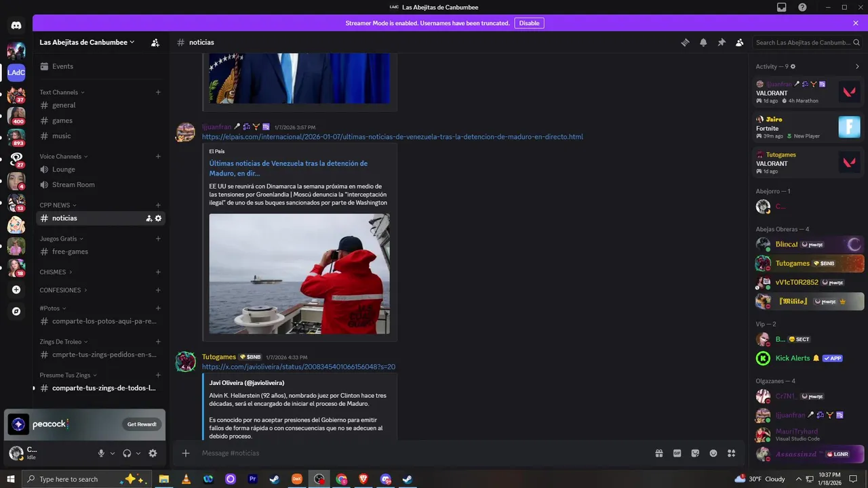Open vV1cTOR2852 member entry

pos(808,282)
